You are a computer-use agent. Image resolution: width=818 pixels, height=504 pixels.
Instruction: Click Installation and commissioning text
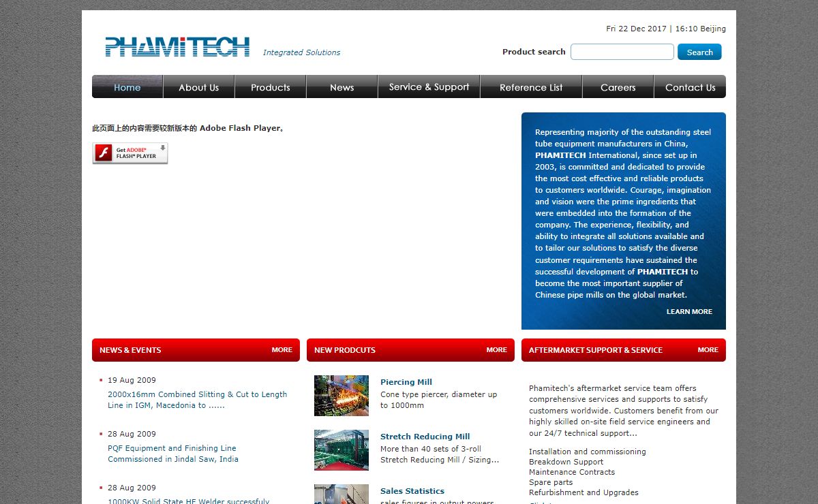click(588, 452)
